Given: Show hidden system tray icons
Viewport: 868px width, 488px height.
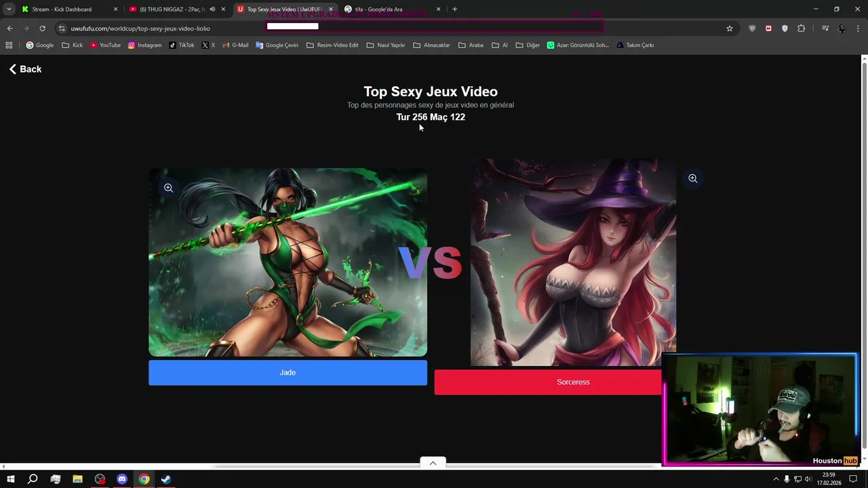Looking at the screenshot, I should click(x=776, y=479).
